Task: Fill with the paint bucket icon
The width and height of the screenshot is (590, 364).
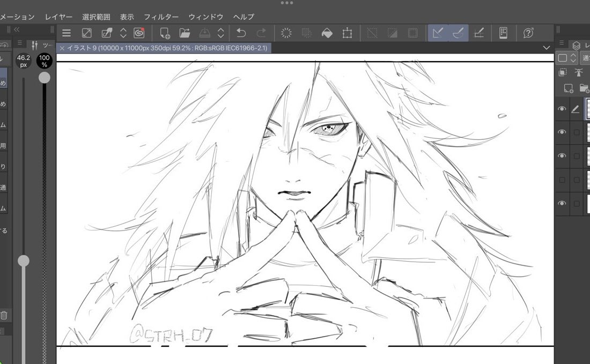Action: (x=327, y=33)
